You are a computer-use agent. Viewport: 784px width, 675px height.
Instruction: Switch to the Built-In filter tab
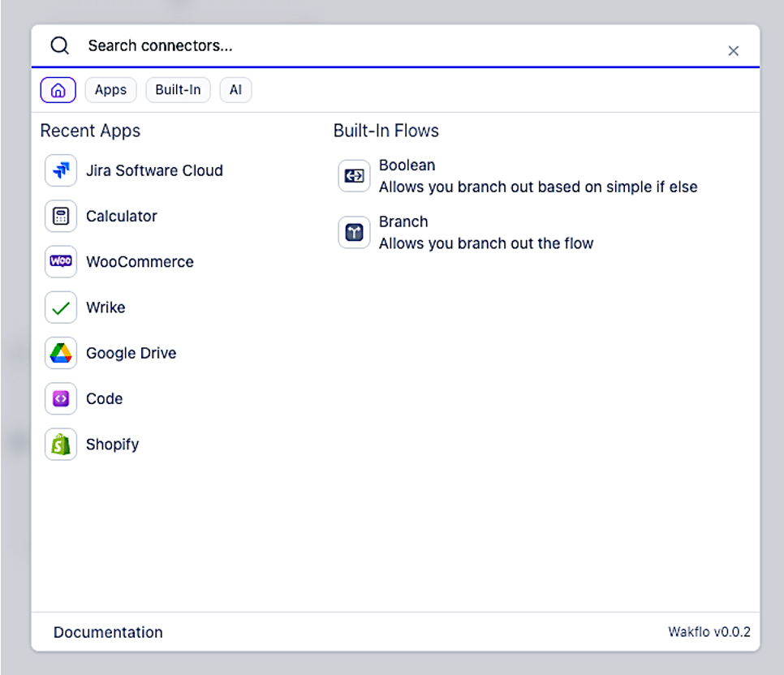pyautogui.click(x=178, y=89)
